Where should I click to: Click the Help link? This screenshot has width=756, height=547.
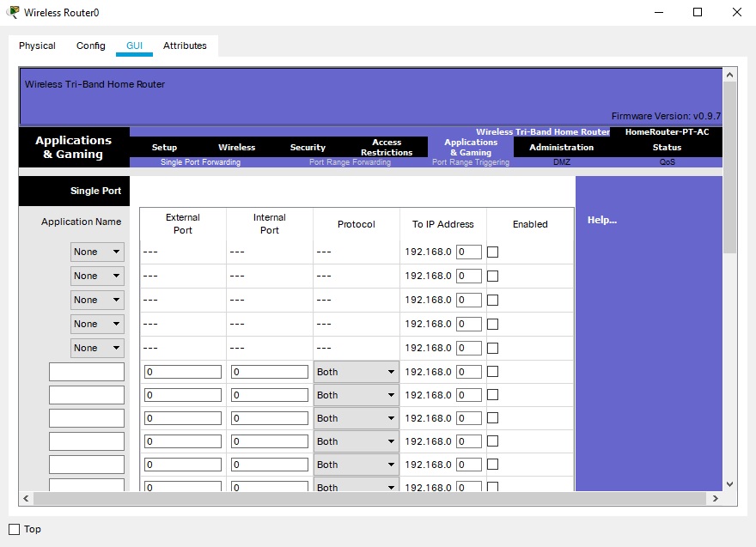(601, 220)
